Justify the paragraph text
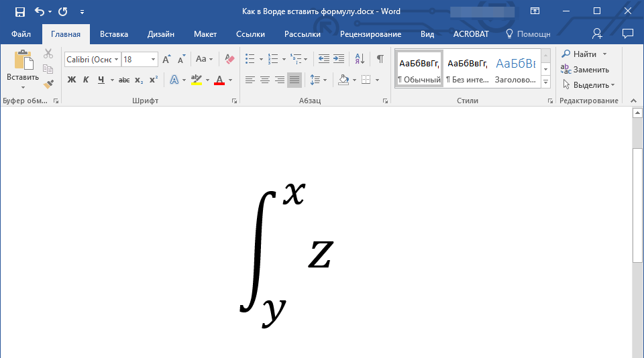The height and width of the screenshot is (358, 644). point(294,80)
